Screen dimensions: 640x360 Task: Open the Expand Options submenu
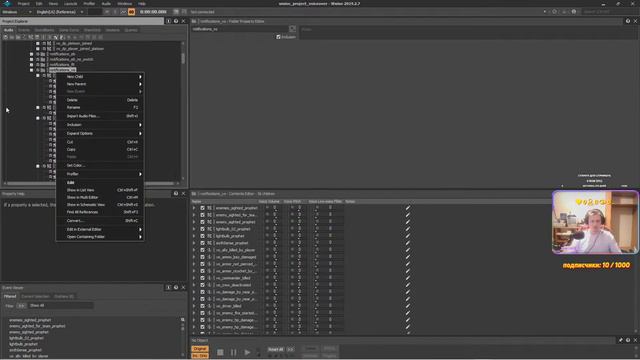pyautogui.click(x=100, y=133)
